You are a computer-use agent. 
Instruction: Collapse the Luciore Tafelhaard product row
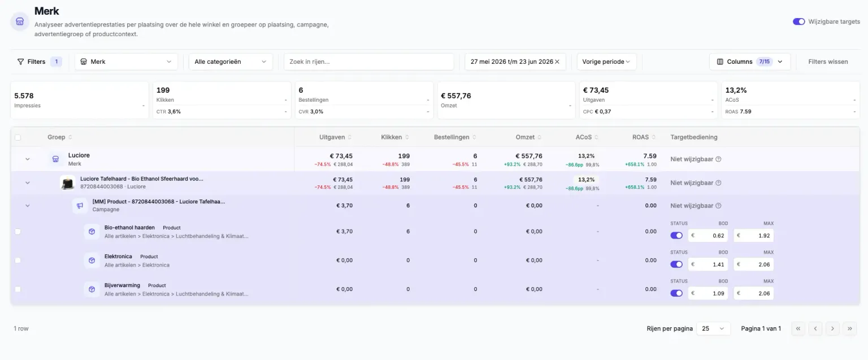(27, 183)
